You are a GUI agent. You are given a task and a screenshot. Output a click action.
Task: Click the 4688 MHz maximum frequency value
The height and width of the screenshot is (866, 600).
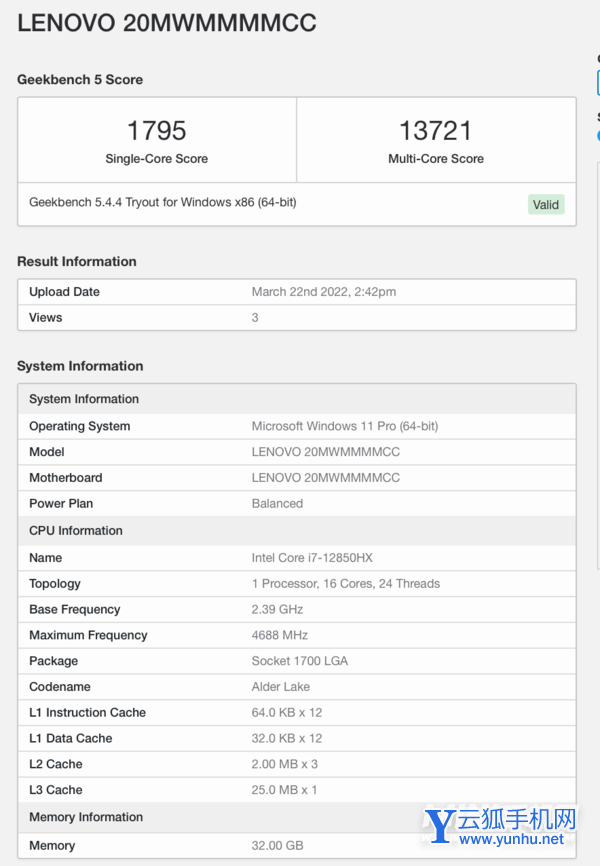click(x=279, y=635)
